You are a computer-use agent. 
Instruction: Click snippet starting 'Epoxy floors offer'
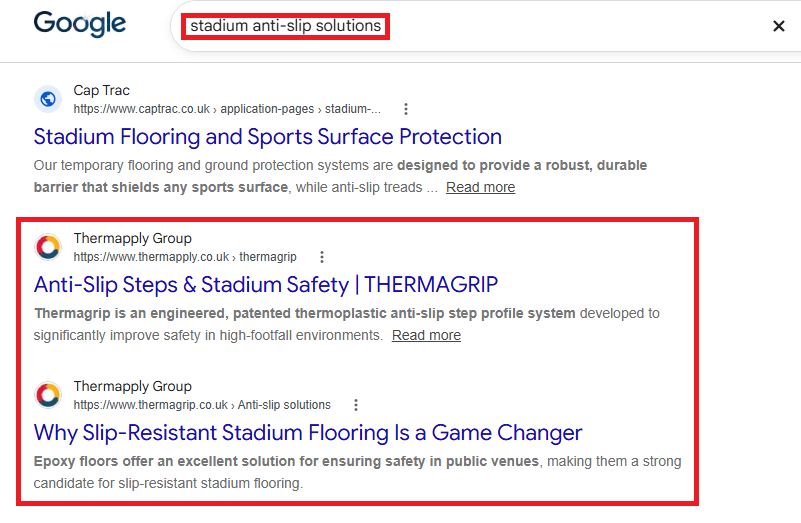coord(358,472)
